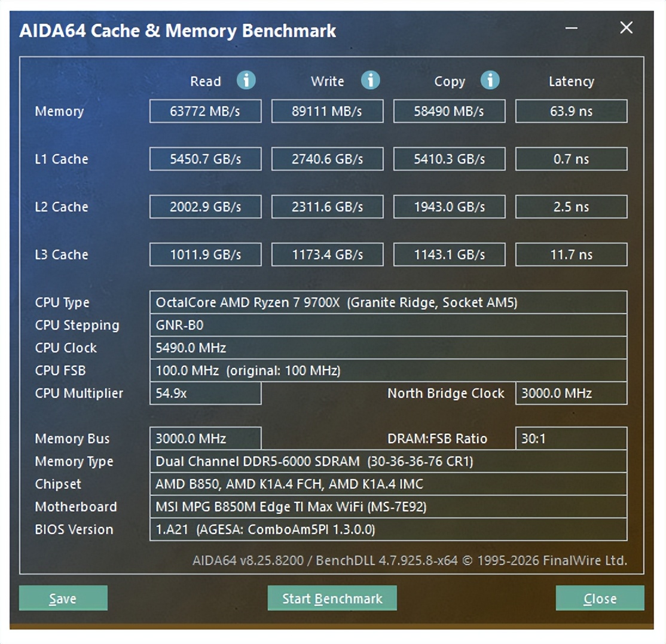Click L2 Cache latency 2.5 ns
The height and width of the screenshot is (644, 666).
572,207
